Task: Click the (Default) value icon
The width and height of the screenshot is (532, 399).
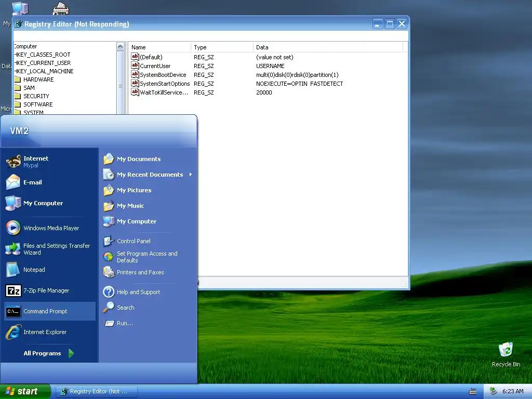Action: pos(135,57)
